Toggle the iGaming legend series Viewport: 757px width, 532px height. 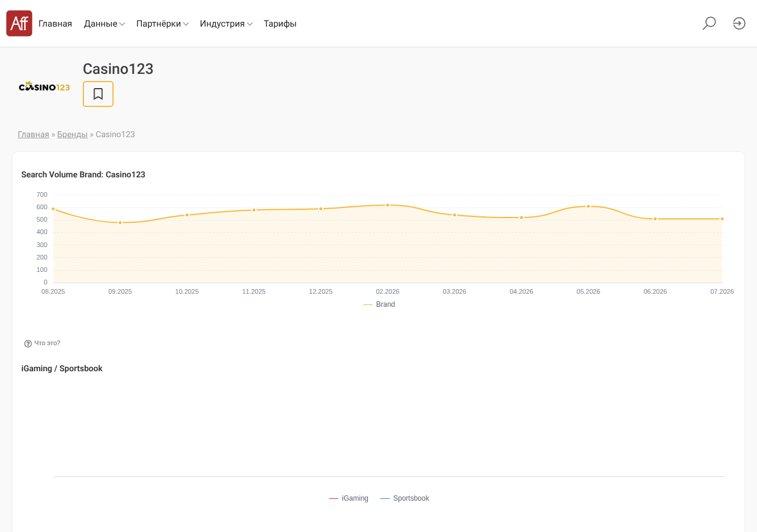click(348, 498)
